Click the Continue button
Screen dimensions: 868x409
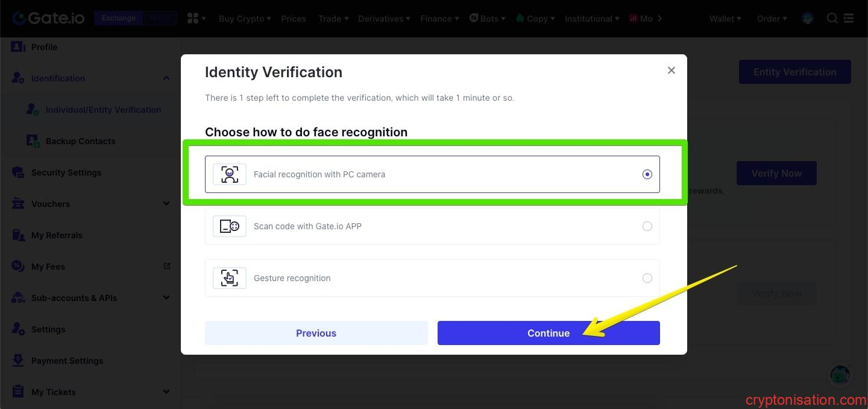coord(549,333)
